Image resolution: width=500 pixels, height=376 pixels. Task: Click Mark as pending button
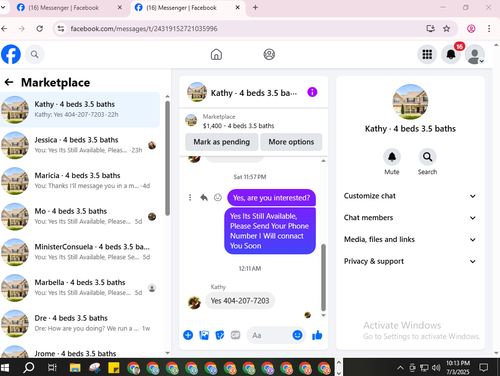(x=222, y=142)
